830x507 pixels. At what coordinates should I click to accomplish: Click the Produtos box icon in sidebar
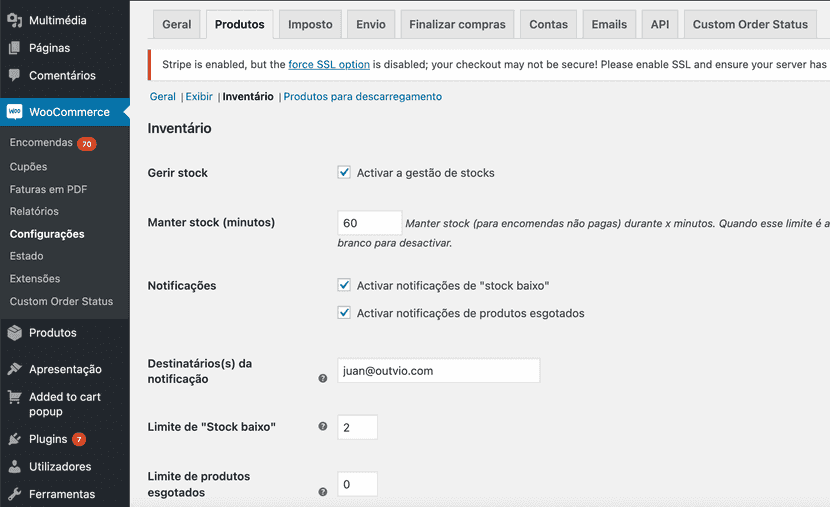pyautogui.click(x=14, y=333)
